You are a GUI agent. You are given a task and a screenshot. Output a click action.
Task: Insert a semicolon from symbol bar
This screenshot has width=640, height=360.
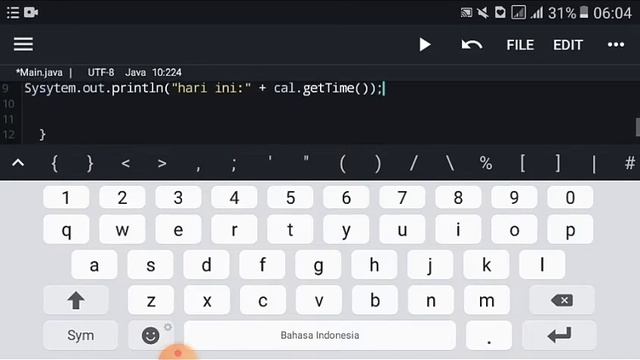[234, 165]
